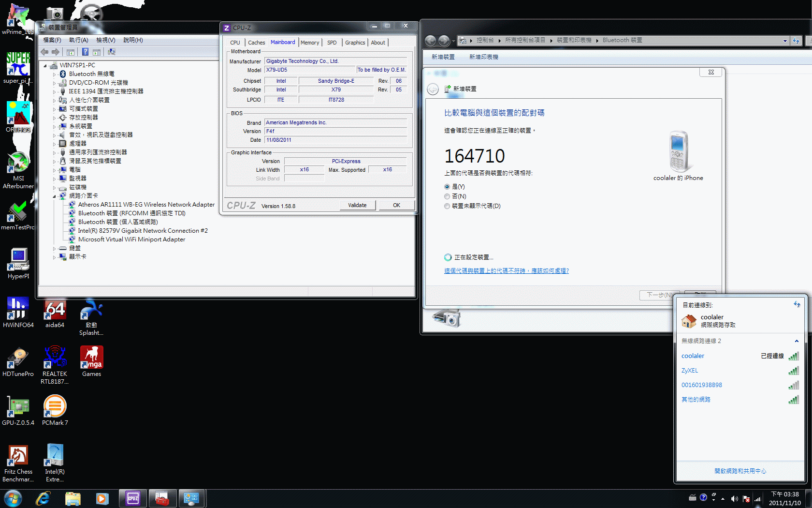This screenshot has width=812, height=508.
Task: Launch the ORTHOS desktop shortcut
Action: [18, 117]
